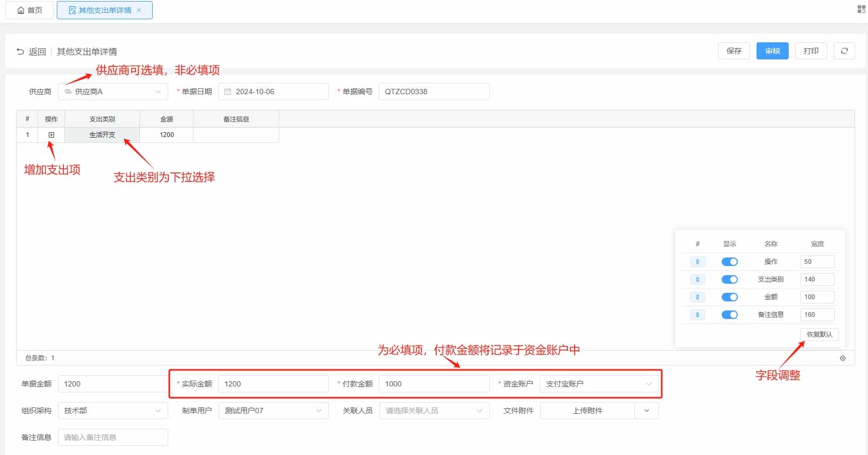Click the 支出类别 column header
The width and height of the screenshot is (868, 455).
[102, 119]
